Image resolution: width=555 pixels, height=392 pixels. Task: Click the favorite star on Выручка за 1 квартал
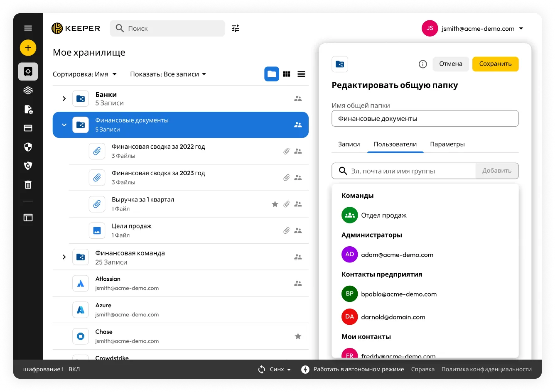(x=275, y=204)
